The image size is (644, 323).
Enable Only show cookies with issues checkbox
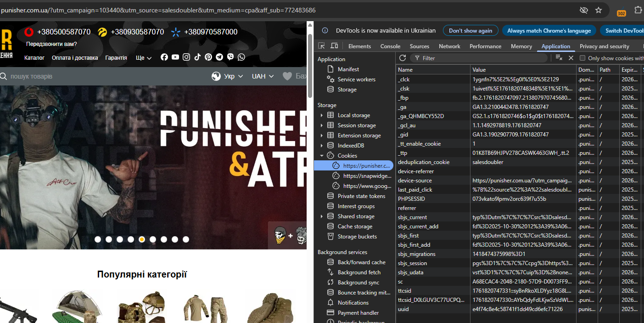tap(582, 58)
